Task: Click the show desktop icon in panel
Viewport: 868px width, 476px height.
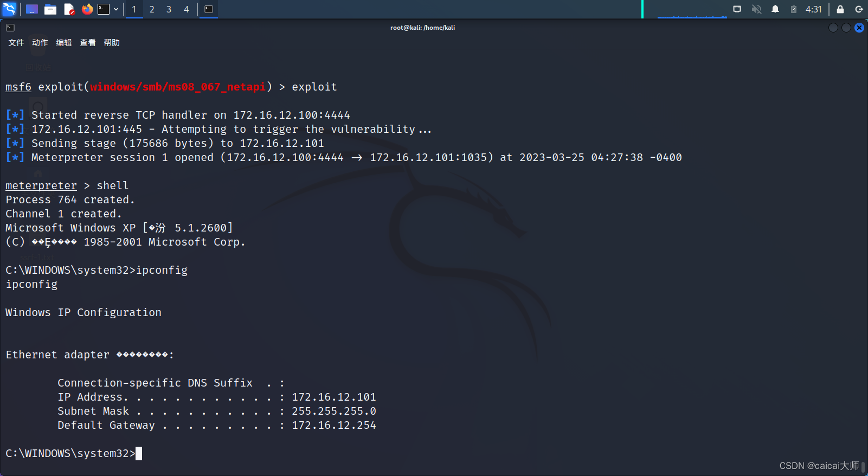Action: [32, 9]
